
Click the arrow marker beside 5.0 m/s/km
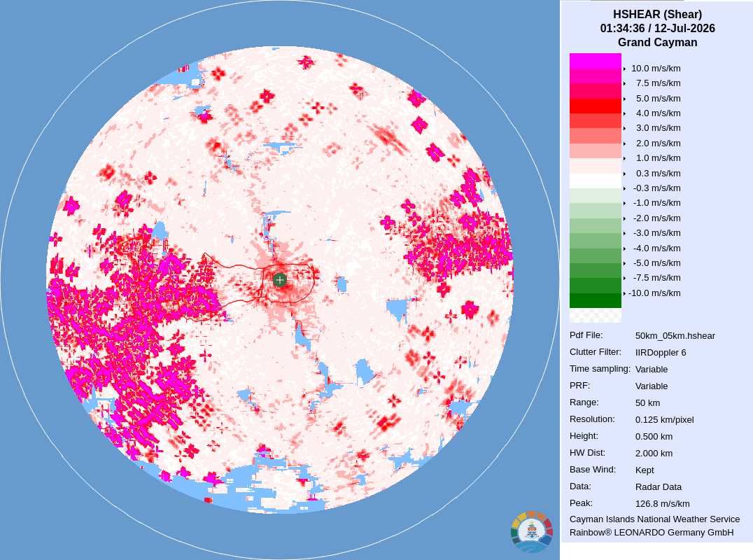[x=624, y=99]
